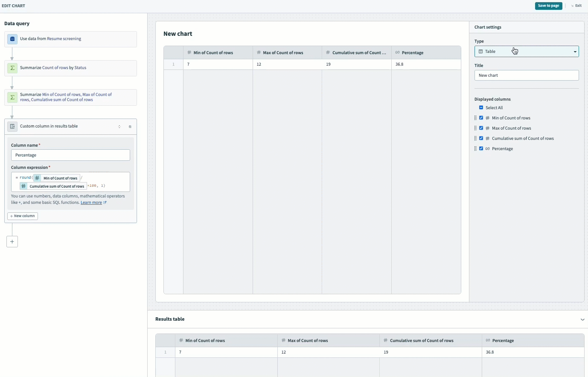Screen dimensions: 588x377
Task: Click the Table icon in the Type selector
Action: click(480, 51)
